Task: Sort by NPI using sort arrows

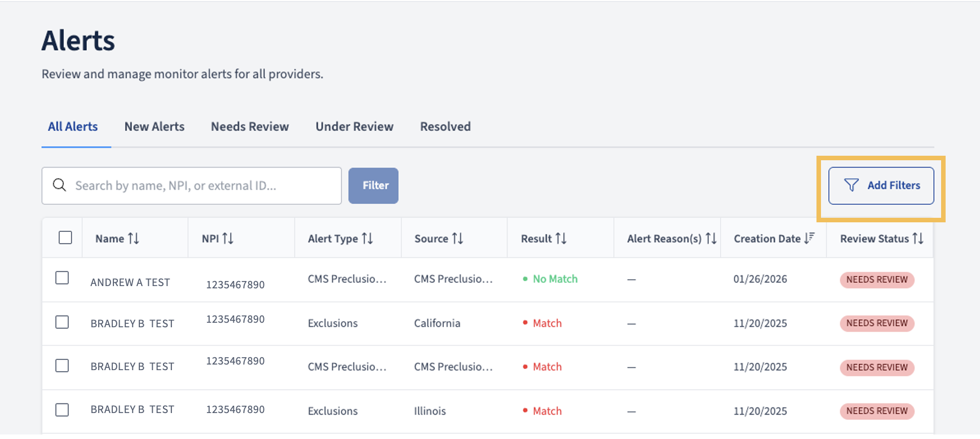Action: pyautogui.click(x=228, y=239)
